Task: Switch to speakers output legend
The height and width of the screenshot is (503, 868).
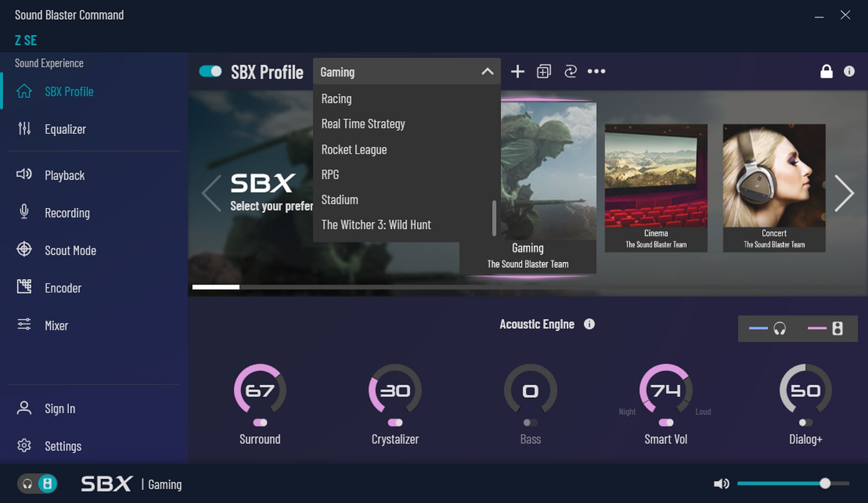Action: (x=825, y=328)
